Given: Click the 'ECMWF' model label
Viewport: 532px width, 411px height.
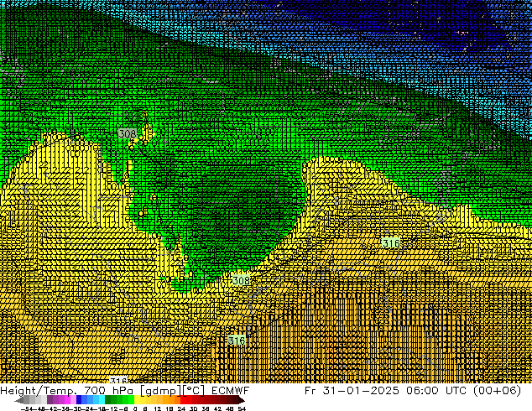Looking at the screenshot, I should pos(231,391).
